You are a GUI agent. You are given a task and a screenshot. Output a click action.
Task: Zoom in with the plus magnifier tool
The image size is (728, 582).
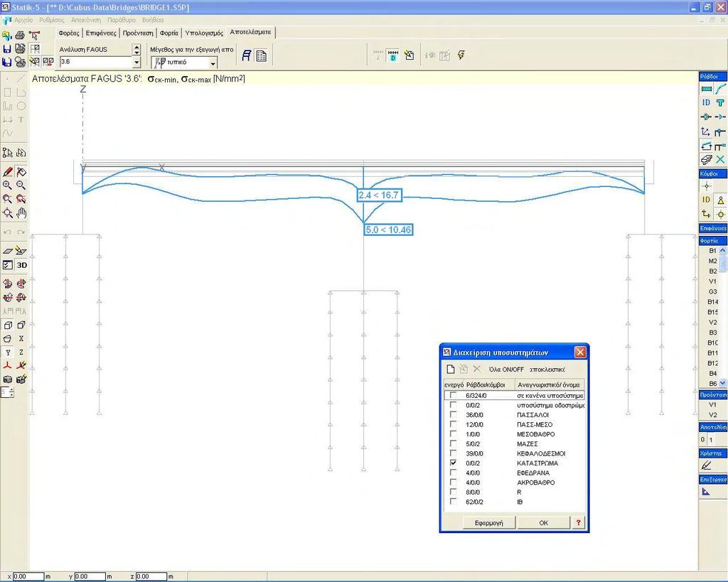tap(7, 185)
